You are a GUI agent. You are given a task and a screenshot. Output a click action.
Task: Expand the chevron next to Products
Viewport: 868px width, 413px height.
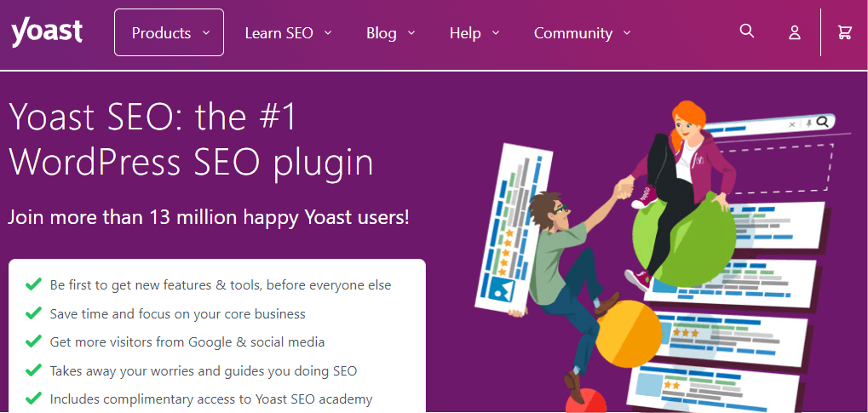pyautogui.click(x=206, y=33)
